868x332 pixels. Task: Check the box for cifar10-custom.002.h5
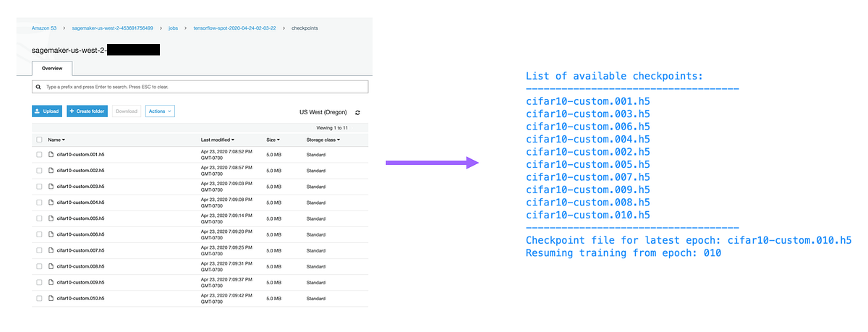(39, 171)
